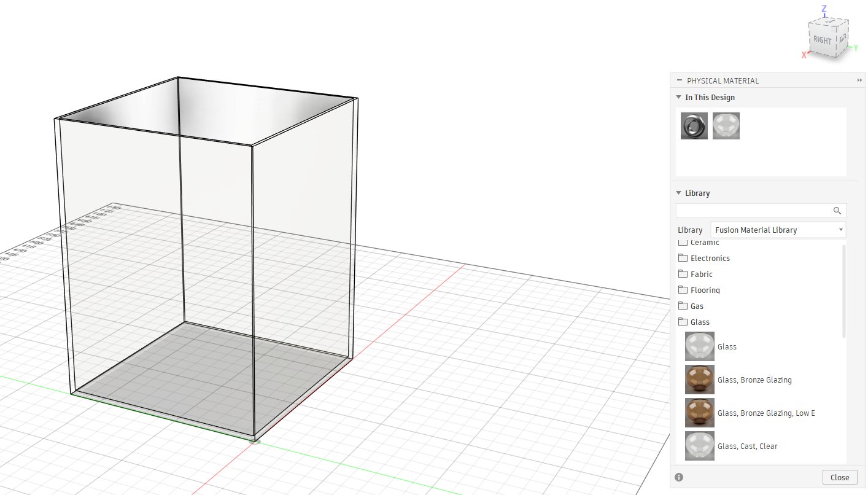Select the Glass, Cast, Clear material
Screen dimensions: 868x495
click(x=699, y=446)
